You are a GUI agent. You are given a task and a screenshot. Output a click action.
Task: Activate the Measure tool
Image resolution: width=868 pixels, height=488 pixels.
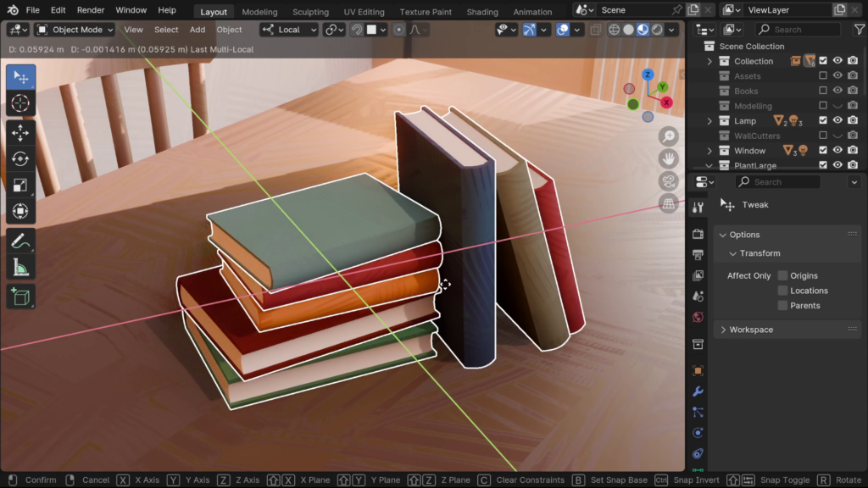pos(20,268)
